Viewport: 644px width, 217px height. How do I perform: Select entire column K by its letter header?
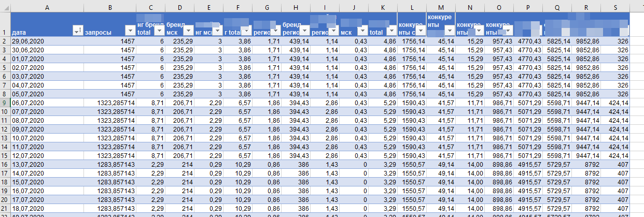click(382, 7)
